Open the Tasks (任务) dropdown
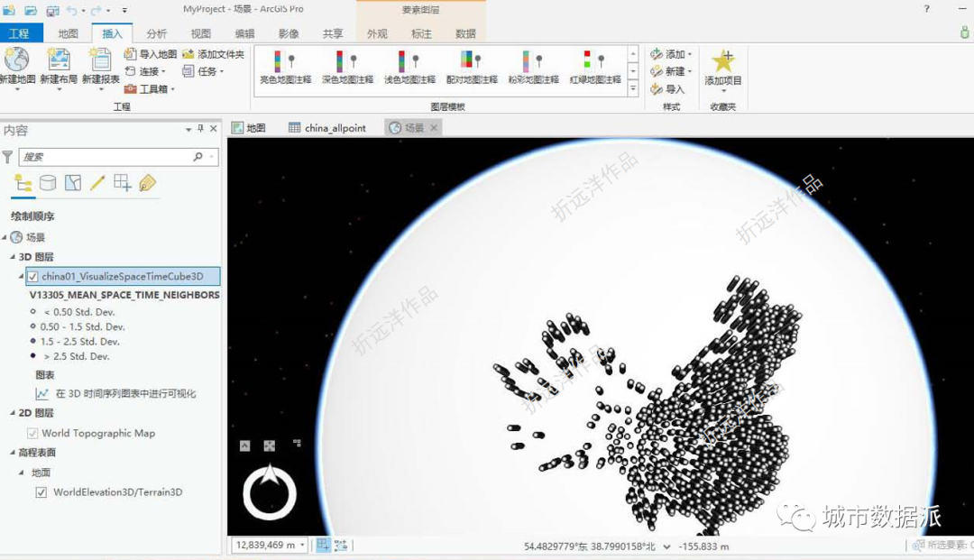 coord(203,71)
